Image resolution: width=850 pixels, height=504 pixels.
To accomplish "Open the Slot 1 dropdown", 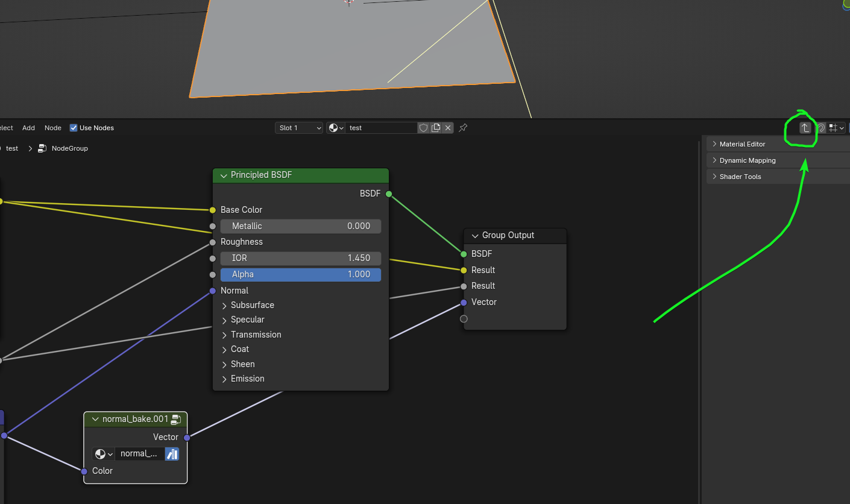I will pyautogui.click(x=299, y=128).
